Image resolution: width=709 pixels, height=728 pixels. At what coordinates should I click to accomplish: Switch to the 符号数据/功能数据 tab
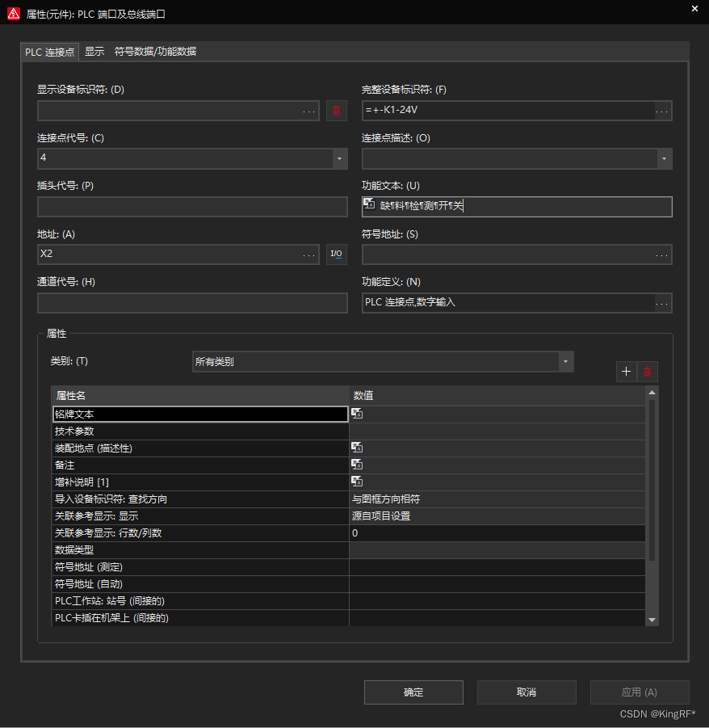click(155, 52)
